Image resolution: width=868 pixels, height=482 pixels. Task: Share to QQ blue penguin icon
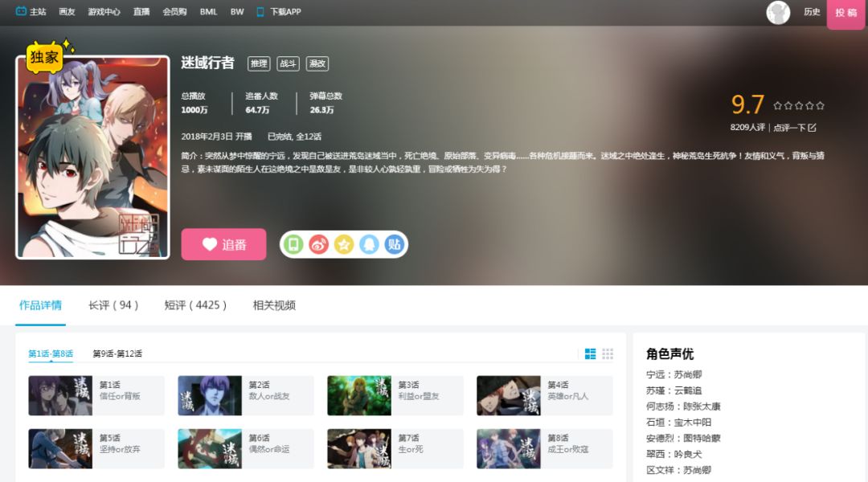(x=369, y=244)
